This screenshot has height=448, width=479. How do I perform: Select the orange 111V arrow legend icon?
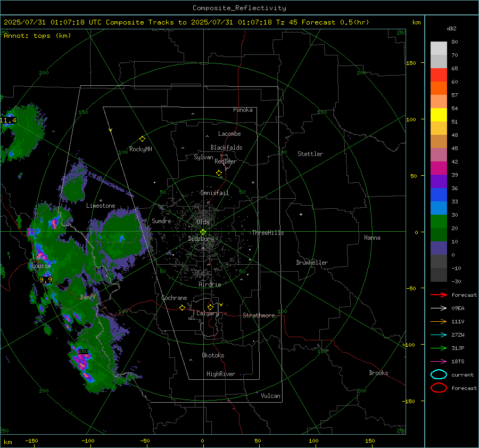point(439,321)
